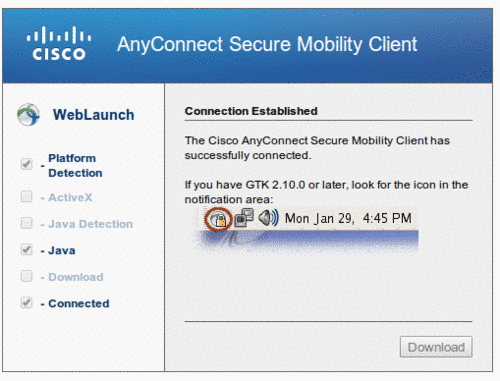Click the Connection Established heading
Screen dimensions: 500x381
point(251,111)
